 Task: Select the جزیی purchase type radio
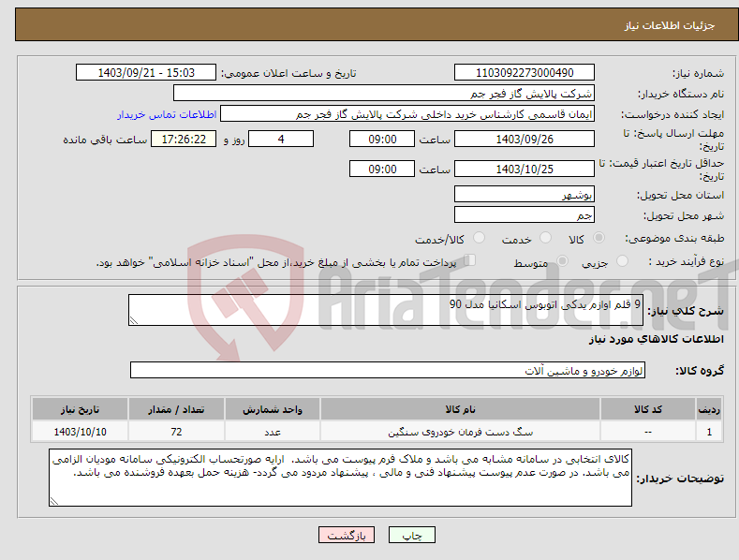point(622,260)
